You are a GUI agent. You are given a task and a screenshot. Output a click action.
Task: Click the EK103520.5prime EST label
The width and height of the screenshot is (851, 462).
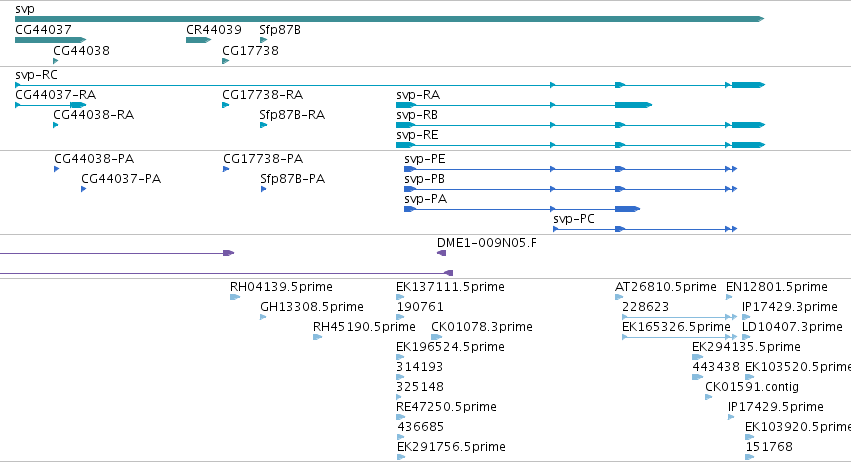pos(798,367)
